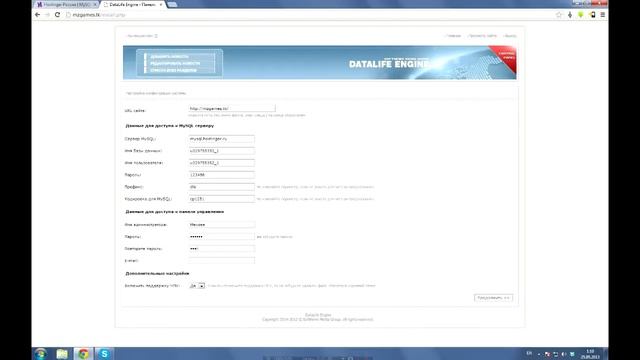The height and width of the screenshot is (360, 640).
Task: Click the microphone extension icon in toolbar
Action: click(x=570, y=15)
